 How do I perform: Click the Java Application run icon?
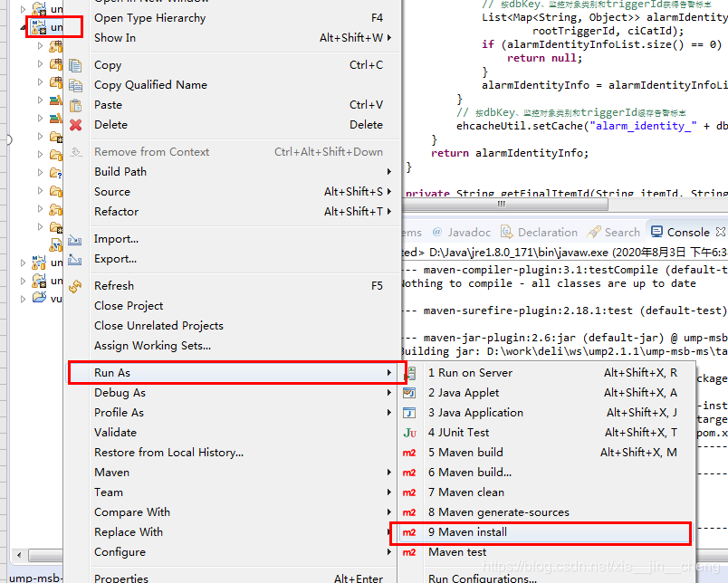coord(409,413)
